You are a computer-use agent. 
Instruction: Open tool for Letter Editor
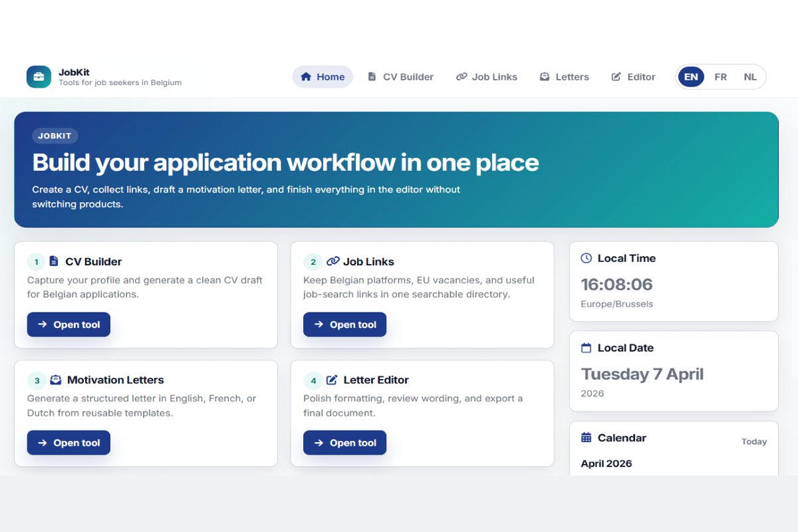tap(344, 443)
